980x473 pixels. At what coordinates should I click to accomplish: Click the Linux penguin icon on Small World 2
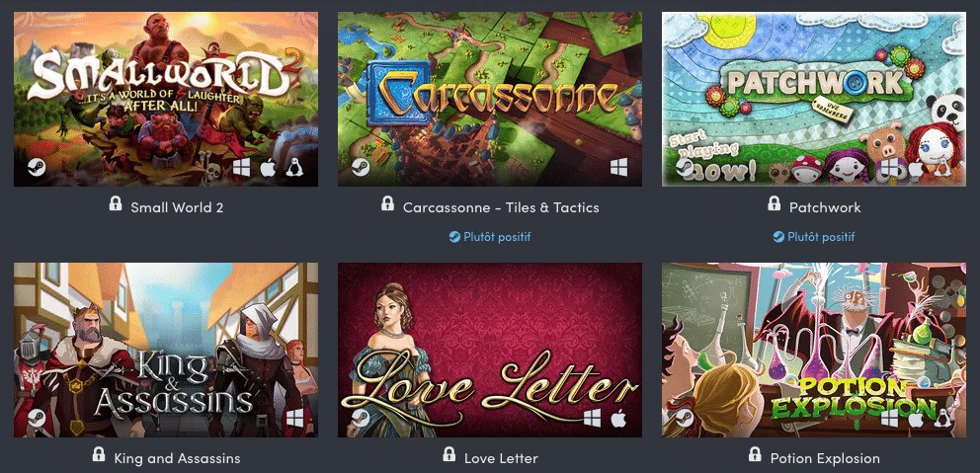(x=294, y=168)
